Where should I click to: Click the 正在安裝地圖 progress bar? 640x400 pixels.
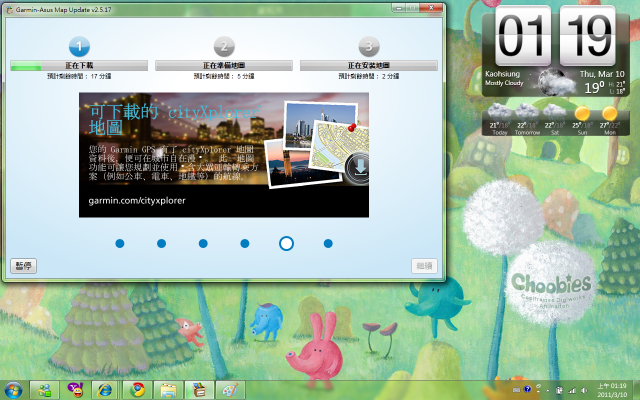pyautogui.click(x=369, y=65)
